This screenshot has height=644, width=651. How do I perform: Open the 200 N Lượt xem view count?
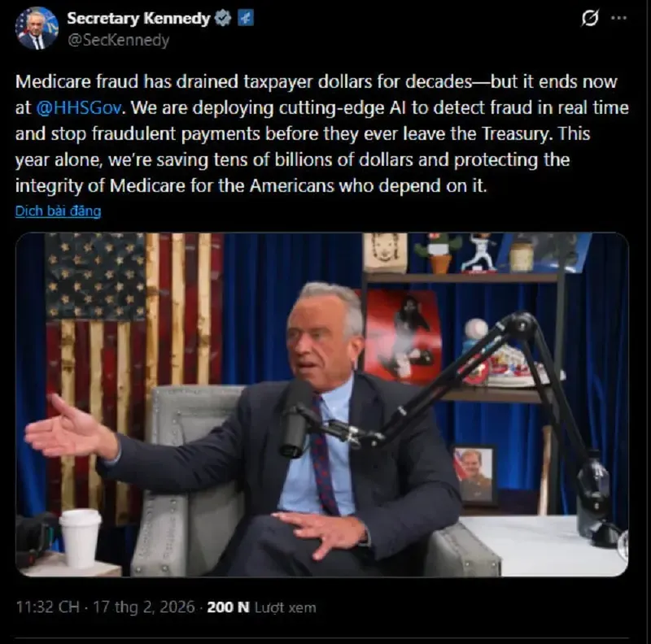click(x=261, y=607)
